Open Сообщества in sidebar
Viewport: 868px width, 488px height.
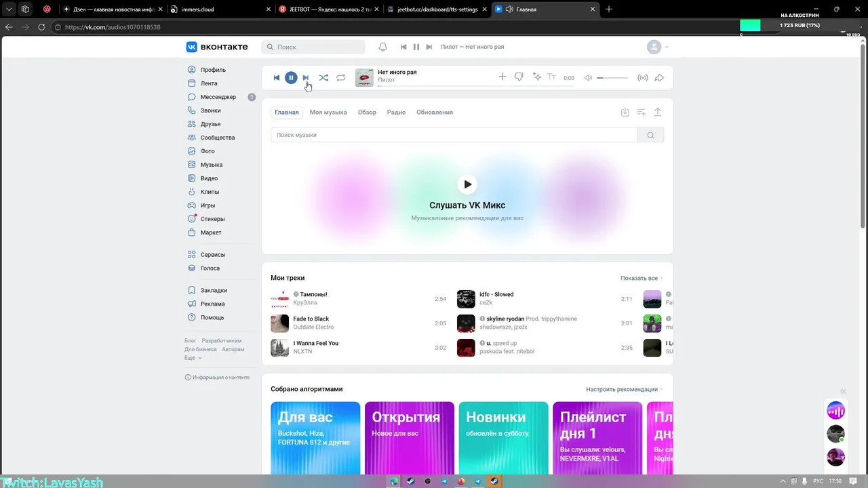(218, 138)
